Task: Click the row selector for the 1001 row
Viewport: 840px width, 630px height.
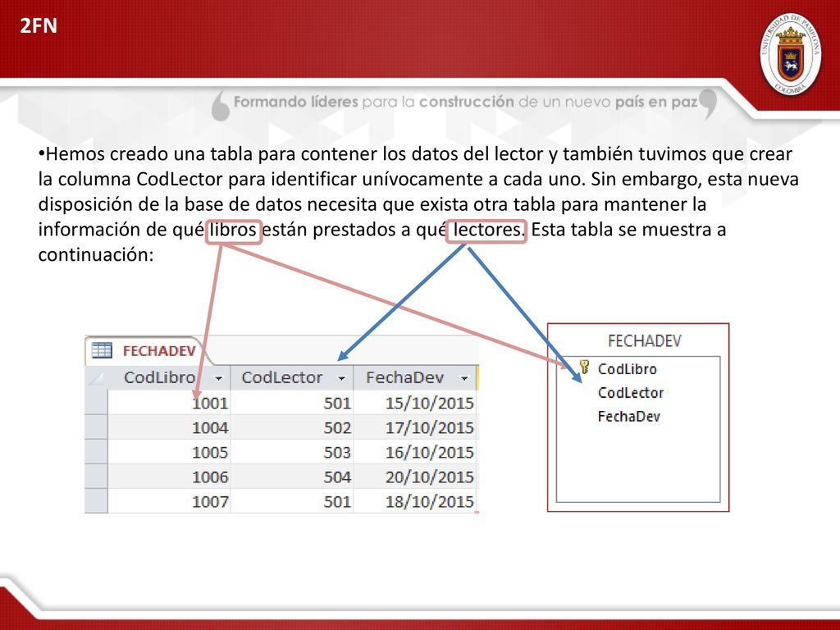Action: pyautogui.click(x=97, y=403)
